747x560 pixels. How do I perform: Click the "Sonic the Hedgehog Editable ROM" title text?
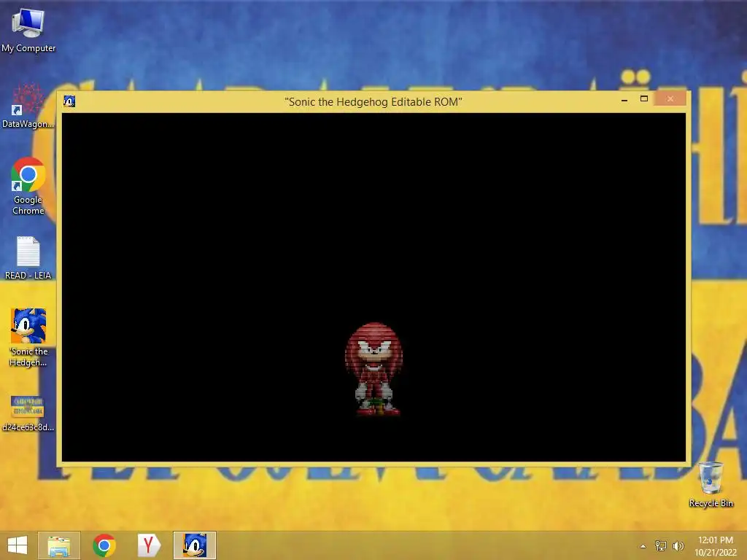point(373,102)
